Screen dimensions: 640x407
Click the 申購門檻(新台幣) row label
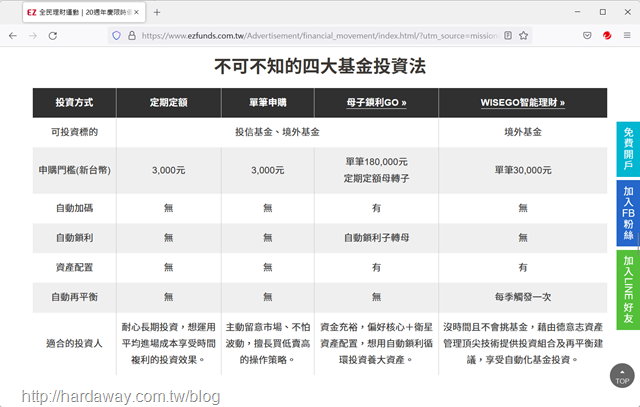(74, 170)
